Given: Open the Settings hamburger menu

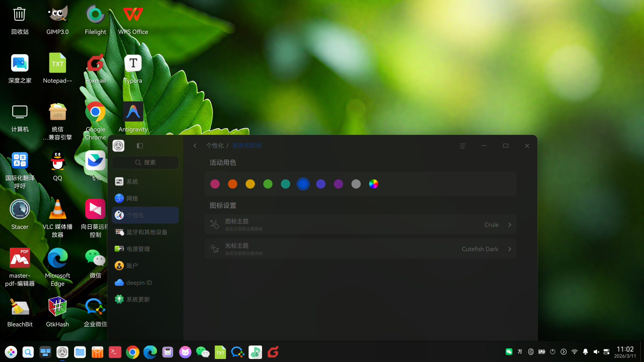Looking at the screenshot, I should 463,146.
